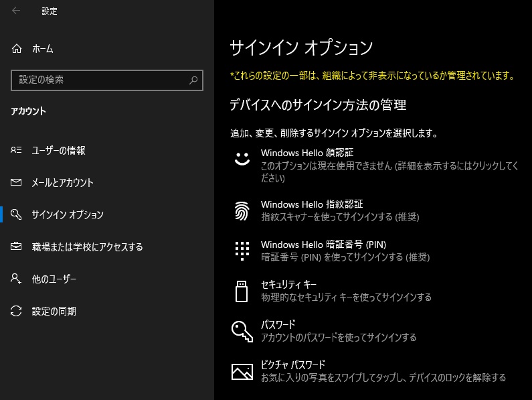The height and width of the screenshot is (400, 532).
Task: Expand ピクチャ パスワード option
Action: coord(375,371)
